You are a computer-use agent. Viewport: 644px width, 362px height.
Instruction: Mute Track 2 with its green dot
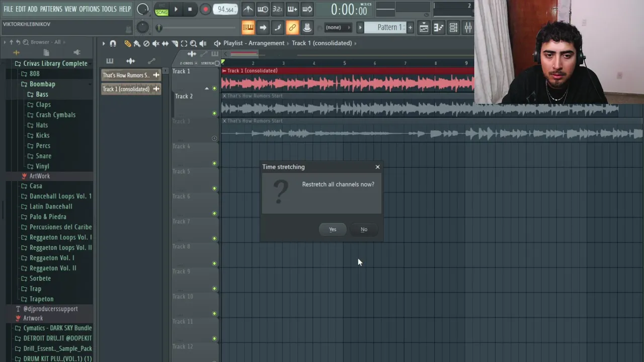(x=214, y=114)
